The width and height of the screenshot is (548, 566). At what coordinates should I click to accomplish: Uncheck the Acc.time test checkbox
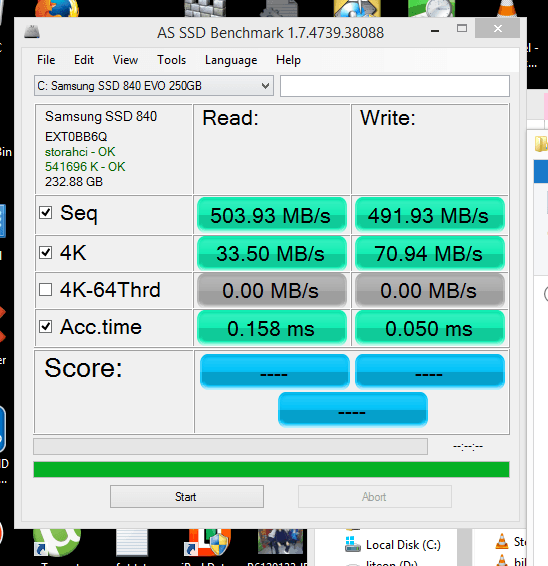(x=45, y=326)
